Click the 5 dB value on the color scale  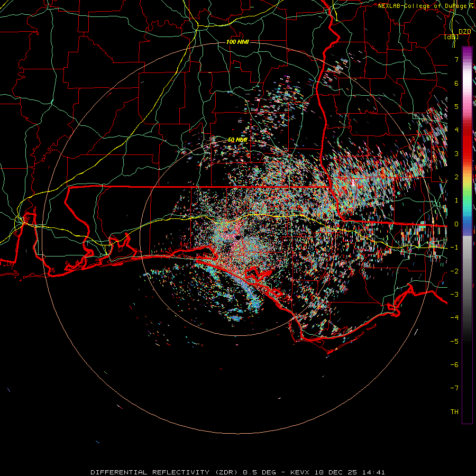click(456, 106)
